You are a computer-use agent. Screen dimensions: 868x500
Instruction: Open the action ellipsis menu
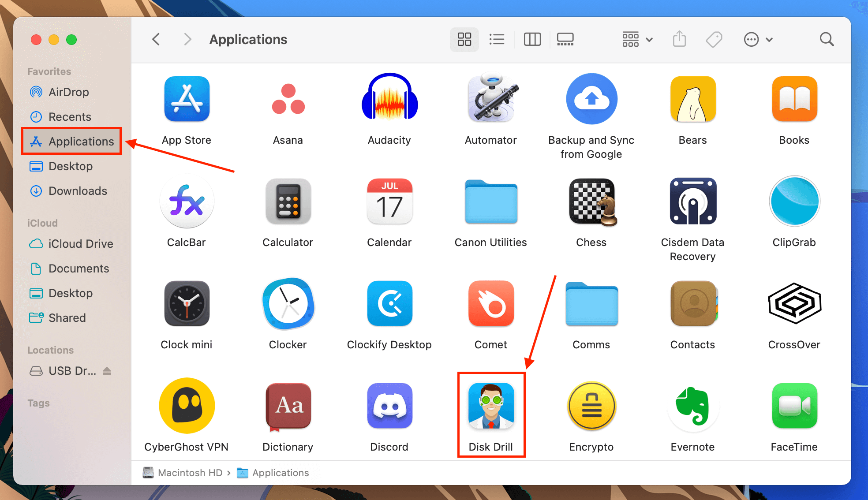coord(758,40)
